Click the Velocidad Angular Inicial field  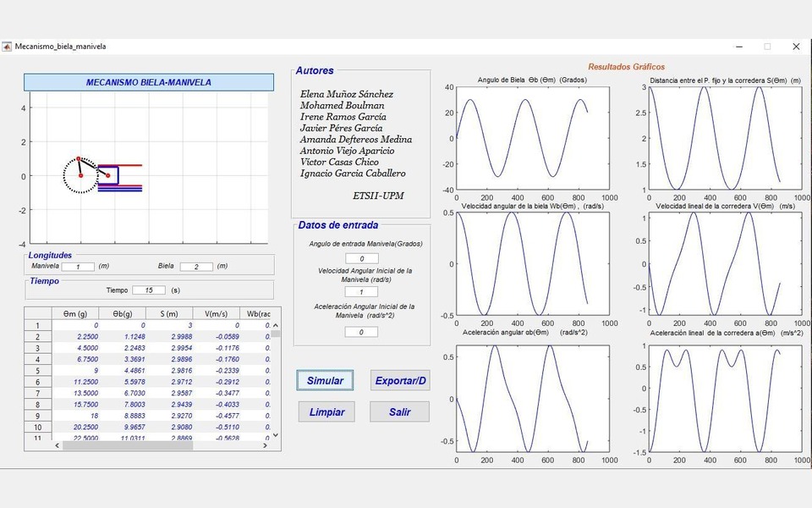pos(361,292)
